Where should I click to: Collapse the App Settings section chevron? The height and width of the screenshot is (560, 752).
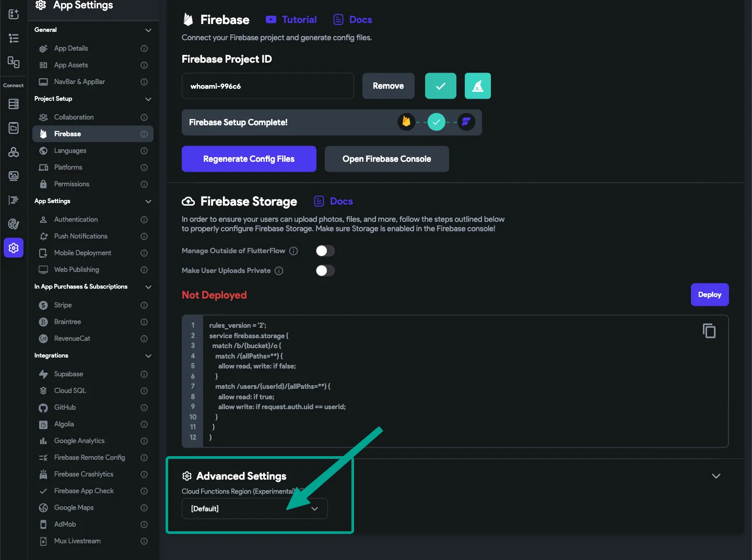(148, 201)
